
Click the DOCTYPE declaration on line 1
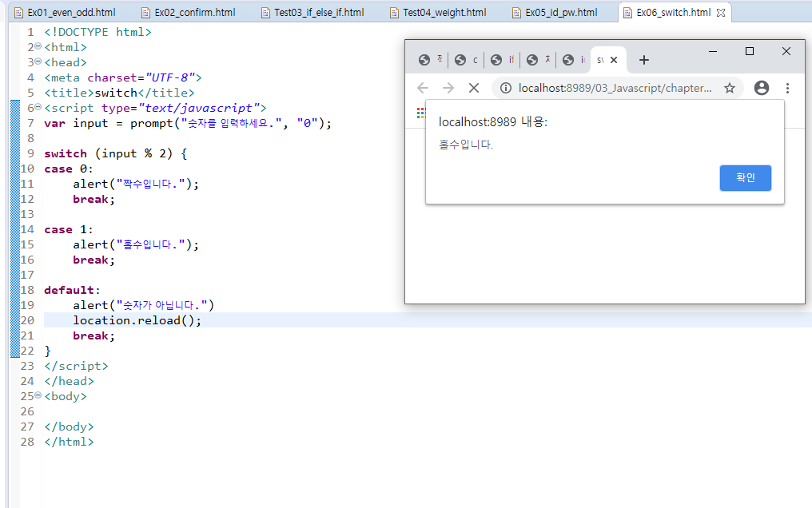[98, 32]
